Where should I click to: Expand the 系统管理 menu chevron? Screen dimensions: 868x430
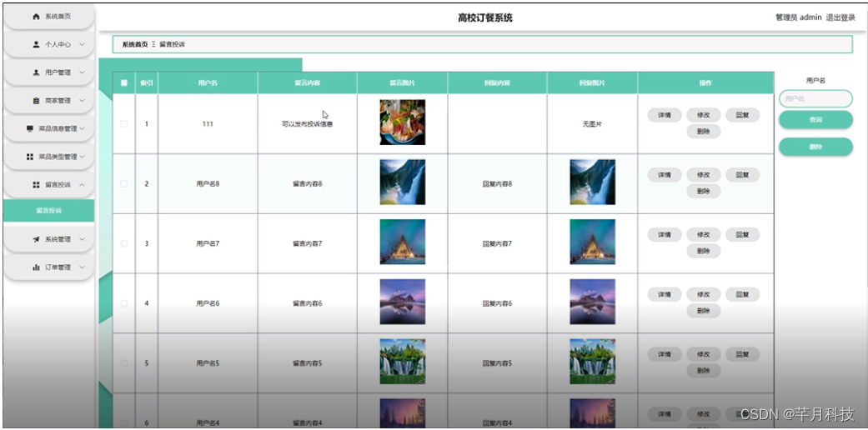(x=82, y=239)
